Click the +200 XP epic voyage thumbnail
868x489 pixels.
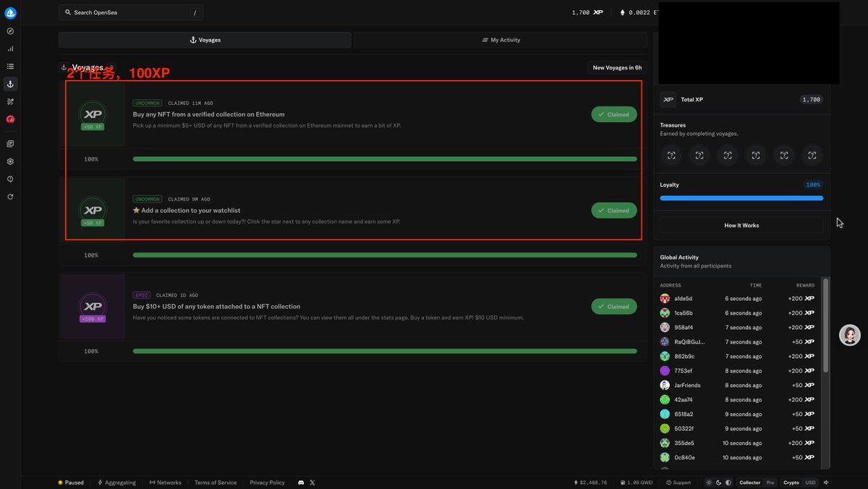[x=93, y=307]
